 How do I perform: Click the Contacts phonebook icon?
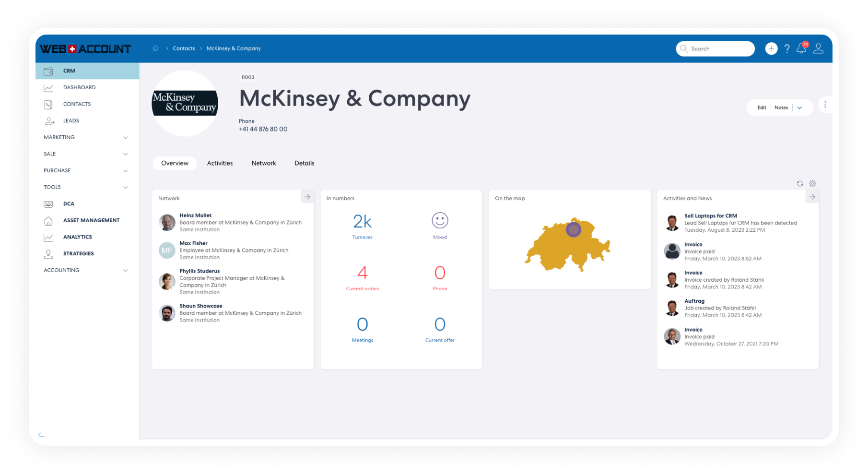tap(48, 104)
